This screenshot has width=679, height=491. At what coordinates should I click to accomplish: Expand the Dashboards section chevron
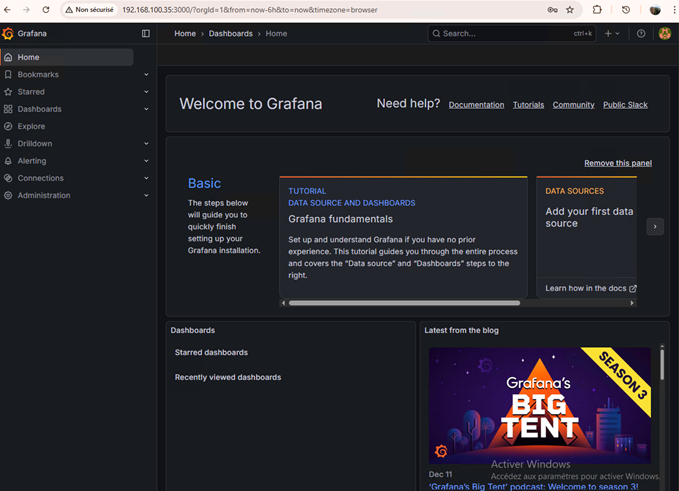146,109
